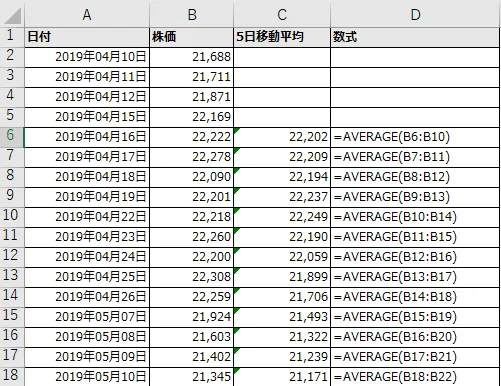Select stock price cell 22,278
501x386 pixels.
point(192,157)
